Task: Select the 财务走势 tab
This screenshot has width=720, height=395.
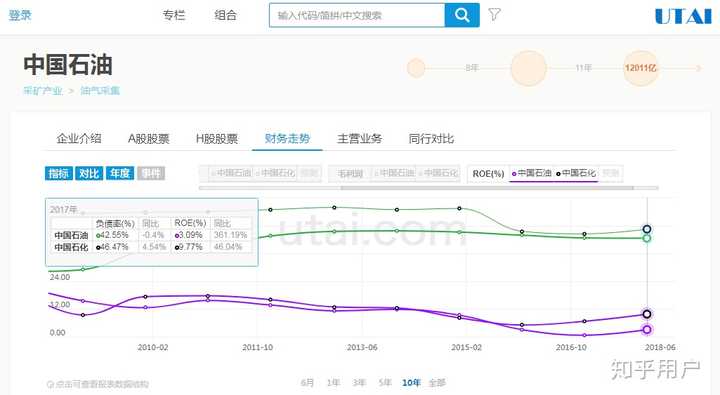Action: pyautogui.click(x=287, y=138)
